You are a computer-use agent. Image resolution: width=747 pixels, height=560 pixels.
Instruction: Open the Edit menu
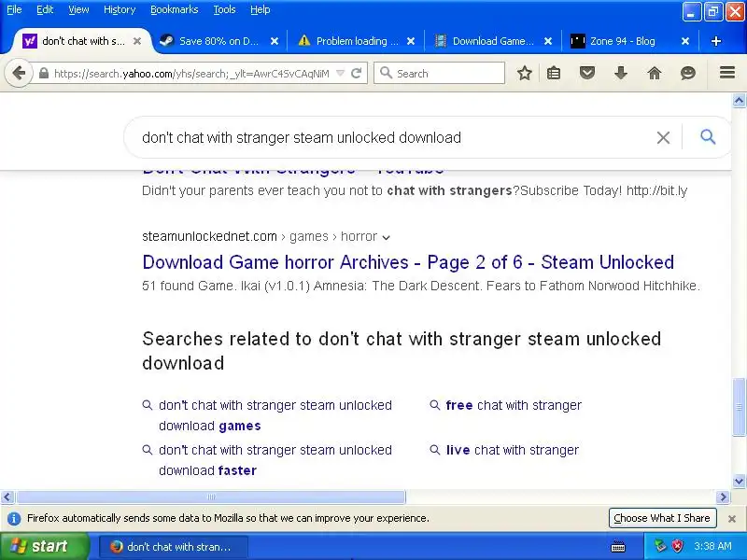[x=45, y=9]
